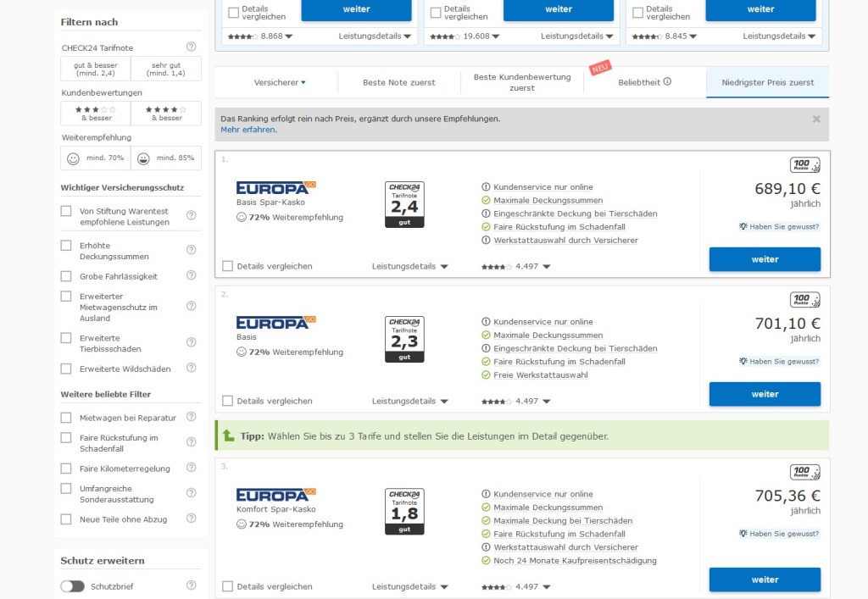This screenshot has width=868, height=599.
Task: Click Tarifnote 2,3 badge
Action: tap(404, 340)
